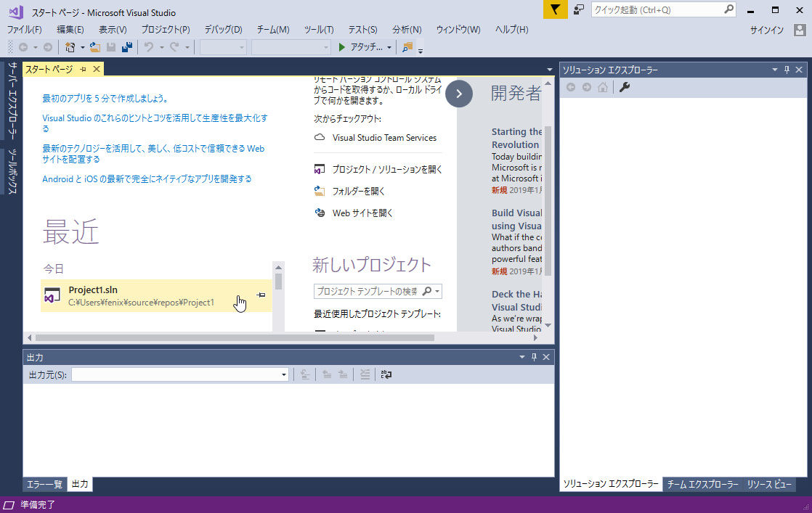Image resolution: width=812 pixels, height=513 pixels.
Task: Open the Android と iOS native apps link
Action: pos(147,179)
